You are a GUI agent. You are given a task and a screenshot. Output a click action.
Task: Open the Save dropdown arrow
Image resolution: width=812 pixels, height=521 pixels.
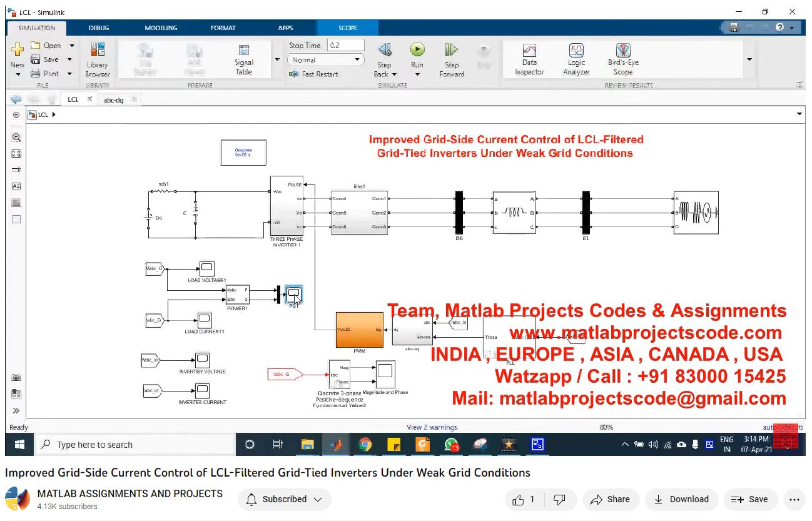[x=69, y=59]
